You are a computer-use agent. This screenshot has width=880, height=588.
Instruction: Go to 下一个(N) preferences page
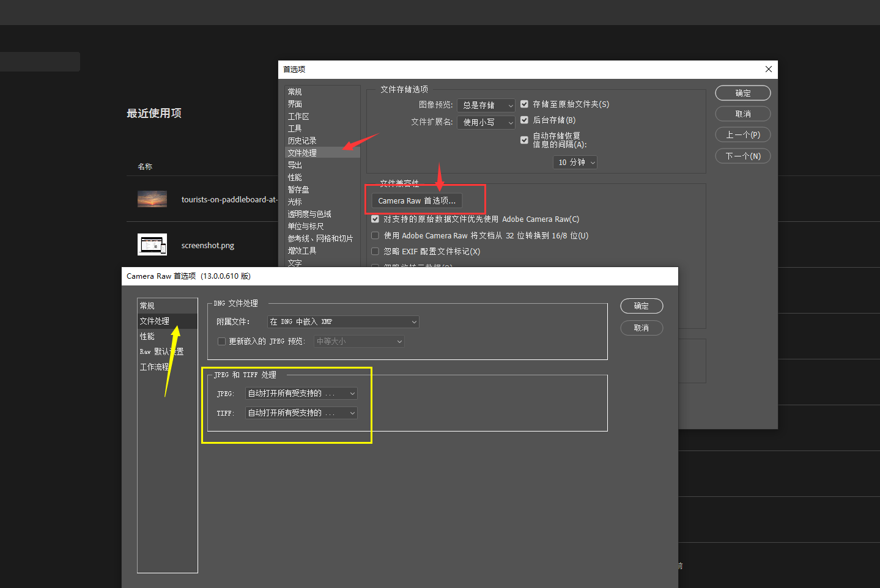[743, 156]
